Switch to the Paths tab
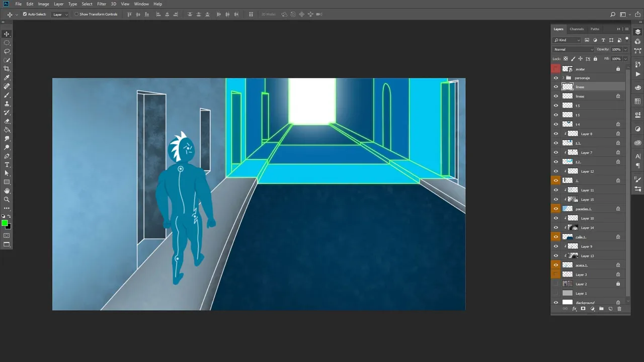Screen dimensions: 644x362 (x=595, y=29)
